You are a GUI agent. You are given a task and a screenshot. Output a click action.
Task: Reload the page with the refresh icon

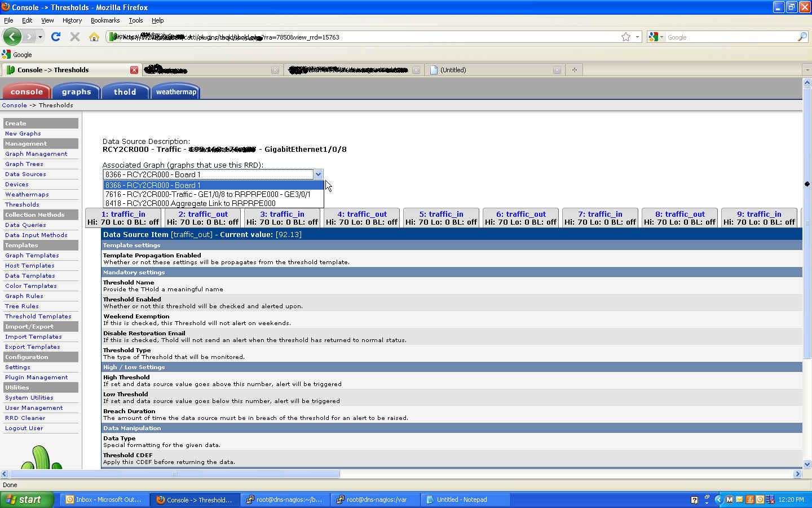(x=55, y=37)
